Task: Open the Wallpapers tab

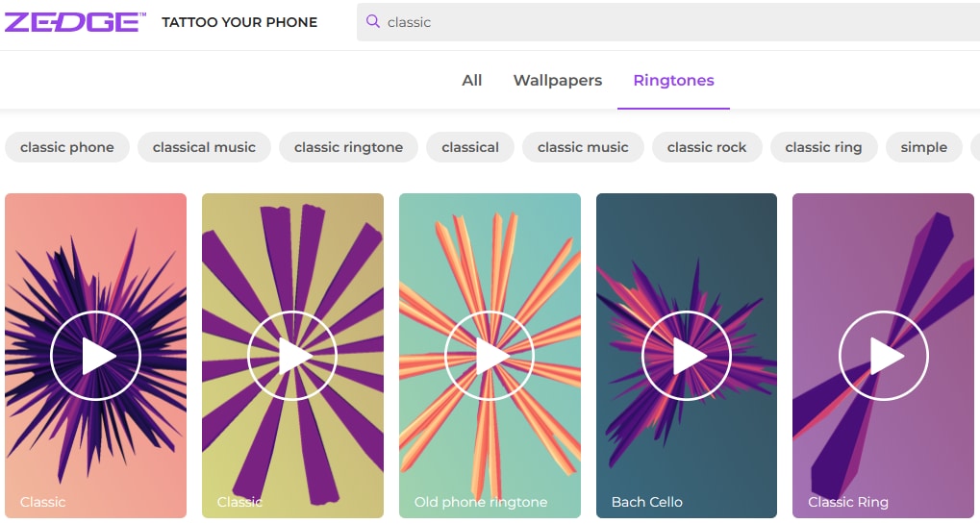Action: pyautogui.click(x=558, y=81)
